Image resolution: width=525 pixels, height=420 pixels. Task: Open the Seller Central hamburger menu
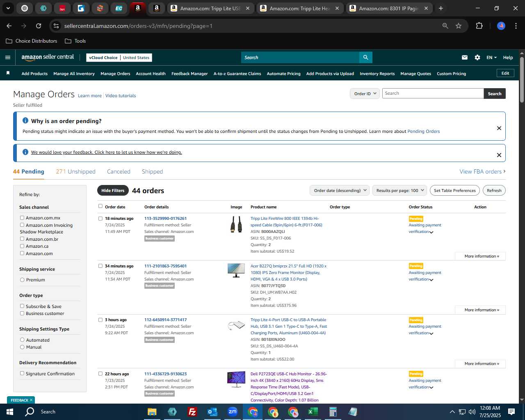coord(7,57)
